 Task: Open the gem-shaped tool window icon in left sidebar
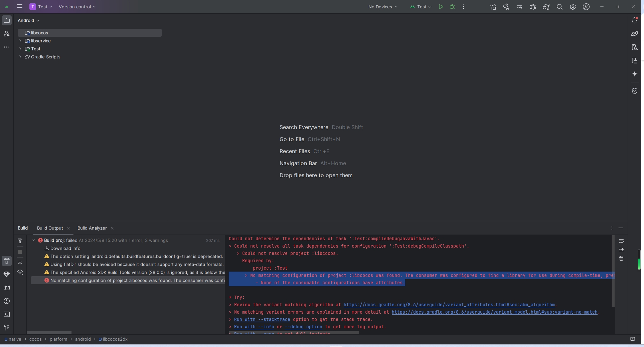[7, 274]
